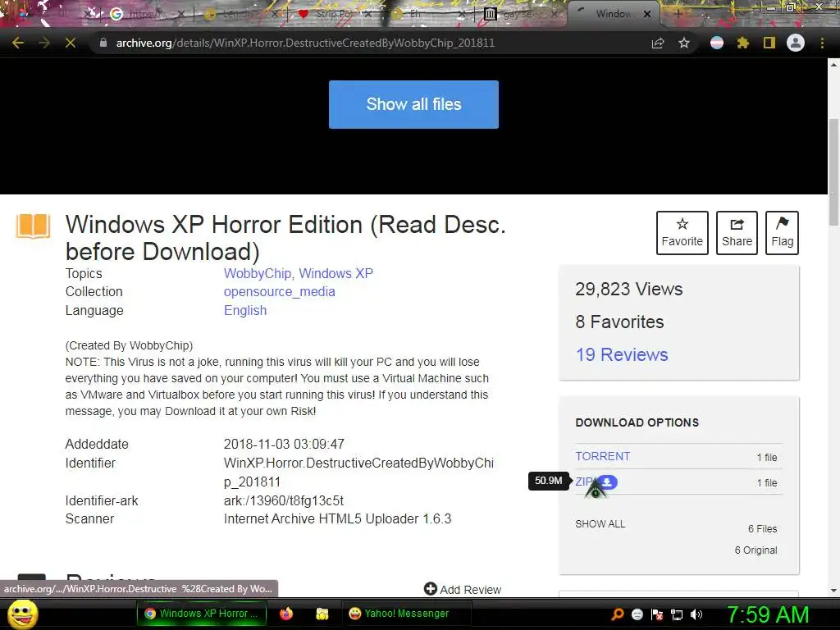Open the Windows XP topic link
Image resolution: width=840 pixels, height=630 pixels.
click(x=336, y=273)
